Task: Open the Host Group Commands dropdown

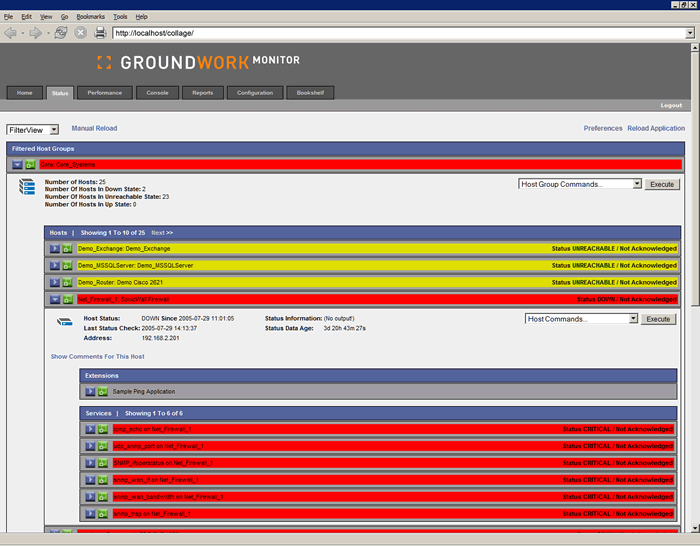Action: click(580, 184)
